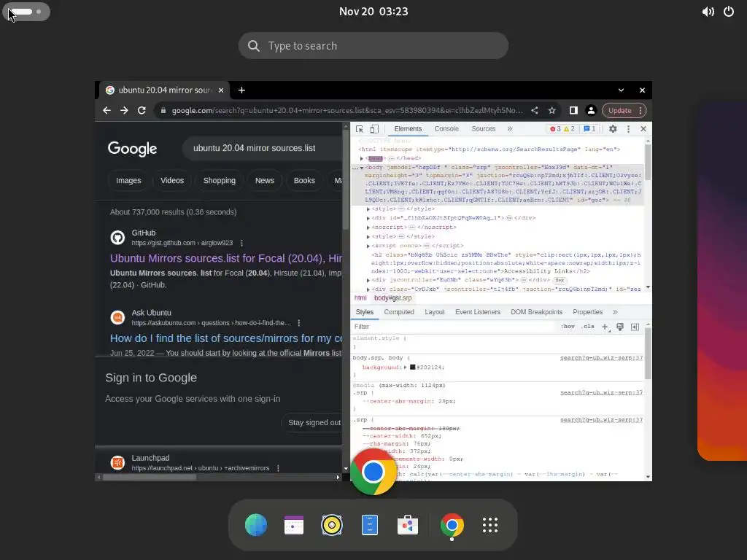747x560 pixels.
Task: Click the flex badge on the EuZNb div
Action: pyautogui.click(x=560, y=281)
